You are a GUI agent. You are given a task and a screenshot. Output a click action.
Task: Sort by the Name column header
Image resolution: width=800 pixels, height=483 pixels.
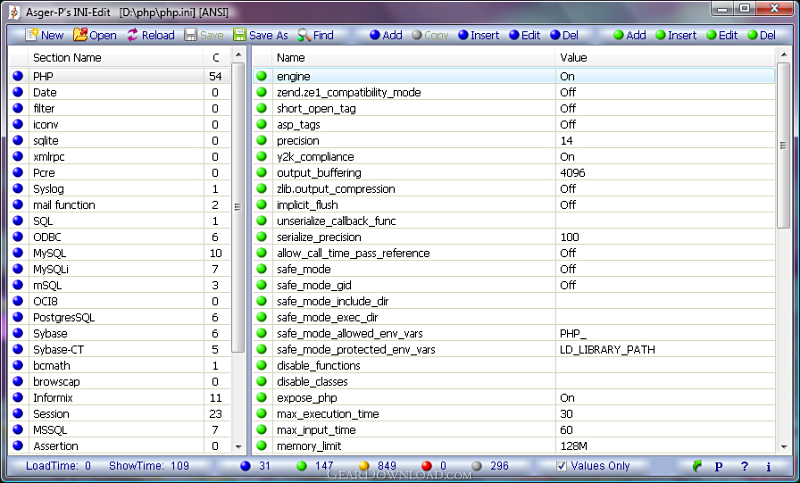(x=413, y=58)
